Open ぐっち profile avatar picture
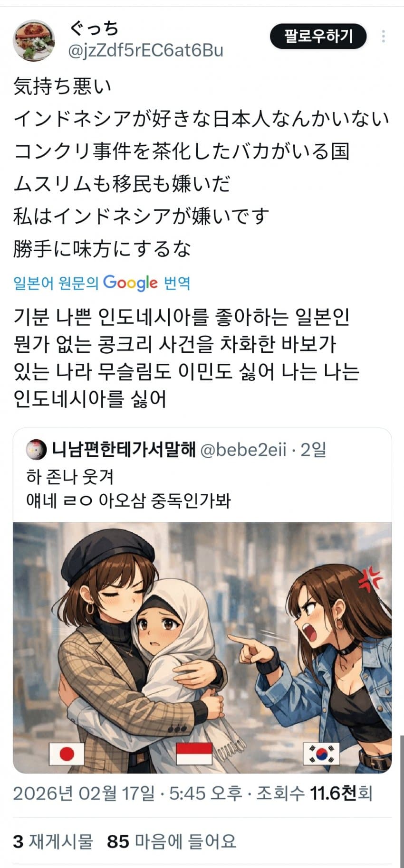This screenshot has width=404, height=868. point(35,40)
